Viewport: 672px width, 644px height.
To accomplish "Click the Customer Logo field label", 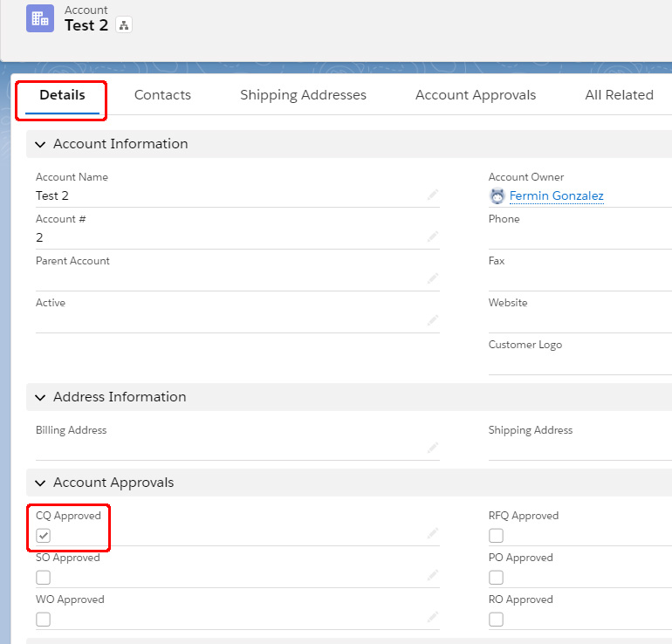I will coord(525,345).
